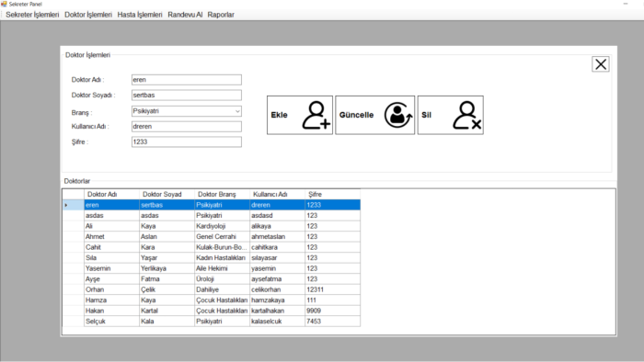
Task: Open the Randevu Al menu
Action: tap(185, 15)
